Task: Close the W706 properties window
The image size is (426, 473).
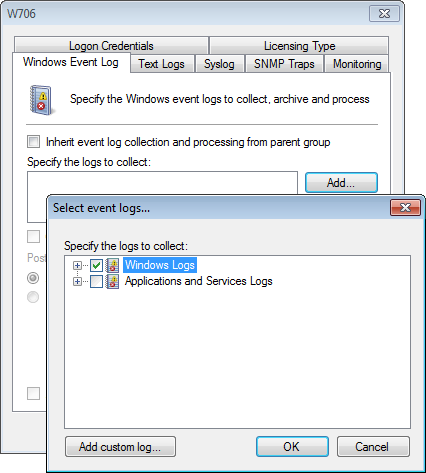Action: (x=384, y=14)
